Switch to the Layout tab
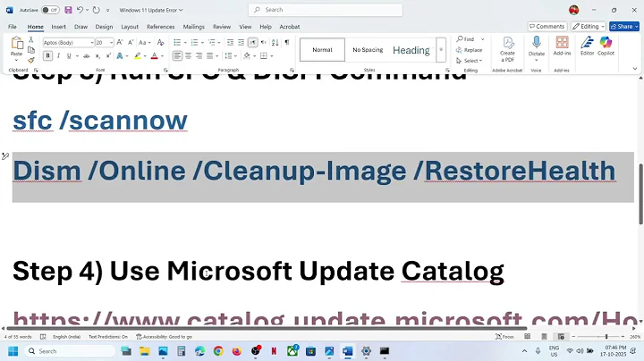 pos(130,27)
